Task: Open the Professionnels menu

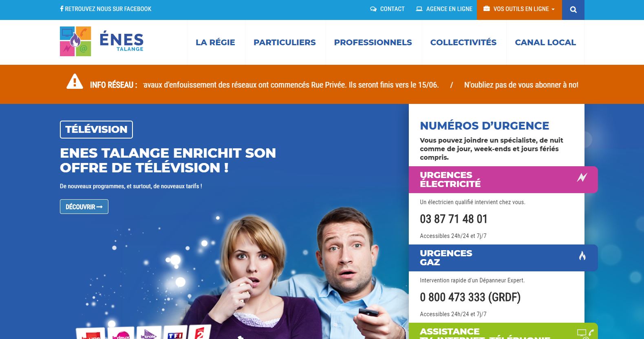Action: coord(373,42)
